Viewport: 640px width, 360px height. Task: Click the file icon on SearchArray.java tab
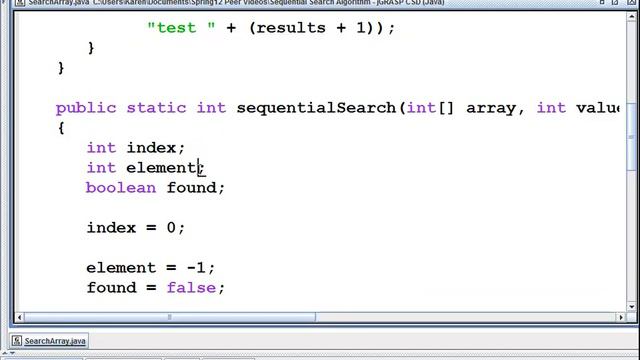(x=17, y=341)
